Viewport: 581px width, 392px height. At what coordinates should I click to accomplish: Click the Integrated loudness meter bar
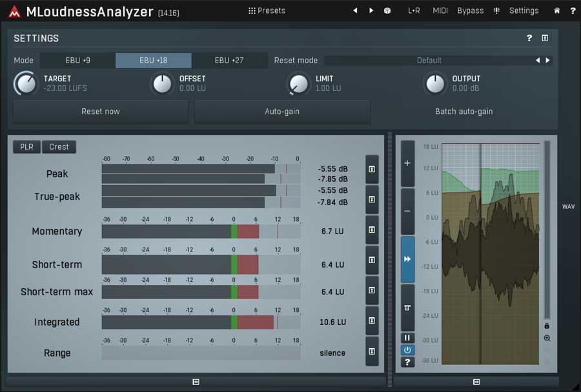201,322
